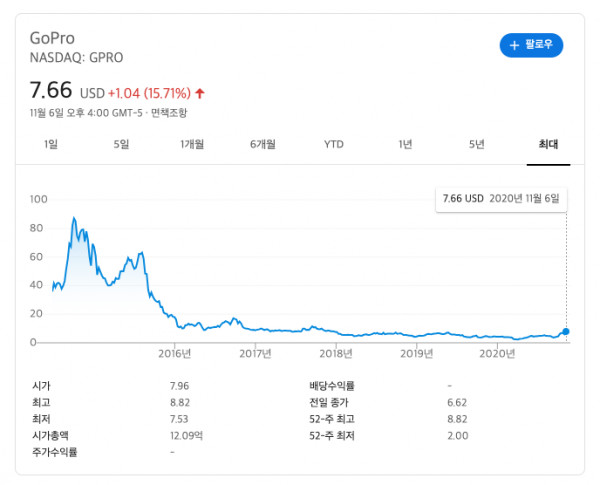600x485 pixels.
Task: Click the 100 y-axis label
Action: 39,199
